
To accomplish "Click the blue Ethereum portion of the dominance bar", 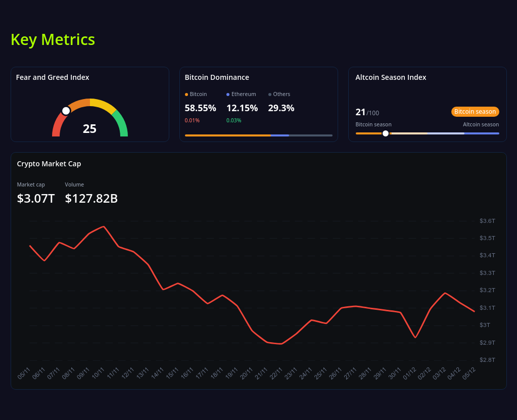I will click(x=280, y=135).
